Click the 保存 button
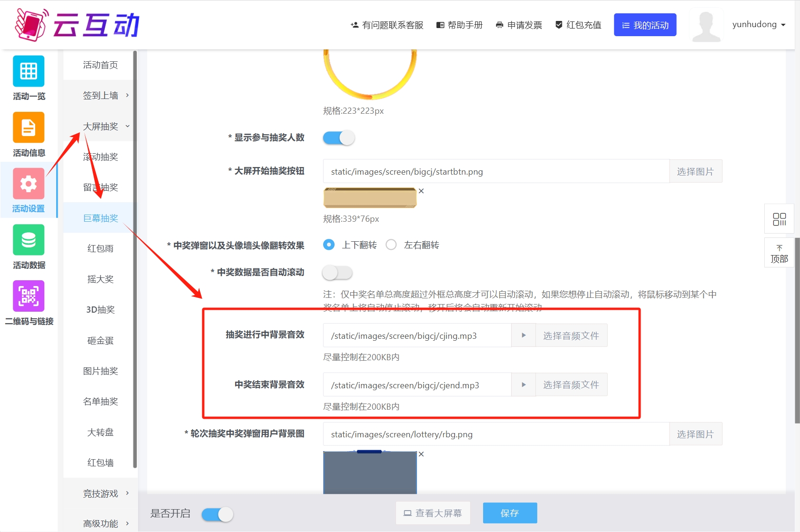 click(x=510, y=513)
